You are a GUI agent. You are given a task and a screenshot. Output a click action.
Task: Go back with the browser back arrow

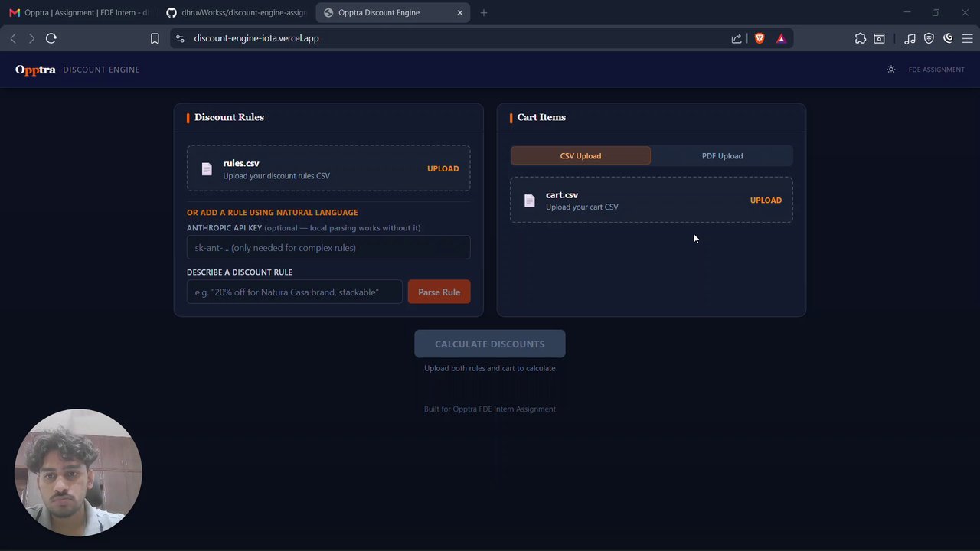13,38
